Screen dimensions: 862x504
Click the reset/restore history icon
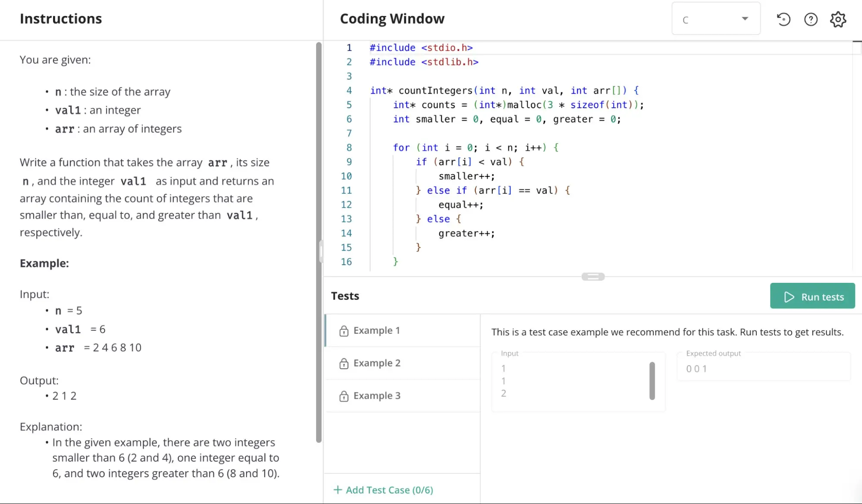784,19
